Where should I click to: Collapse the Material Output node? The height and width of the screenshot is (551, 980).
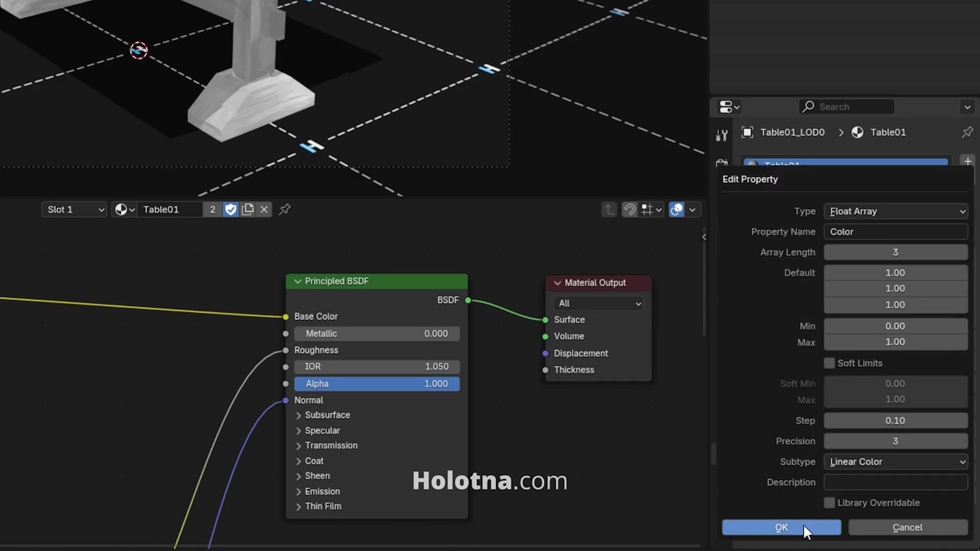pyautogui.click(x=557, y=283)
